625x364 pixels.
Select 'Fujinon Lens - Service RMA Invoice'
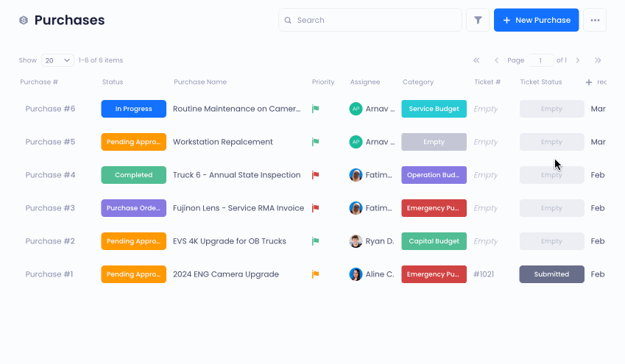[x=239, y=208]
